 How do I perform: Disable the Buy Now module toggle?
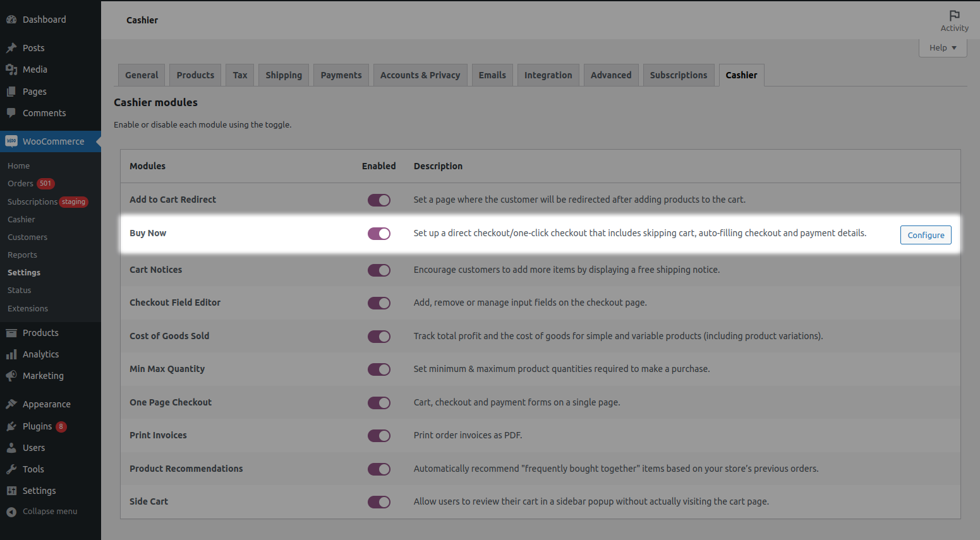point(378,233)
